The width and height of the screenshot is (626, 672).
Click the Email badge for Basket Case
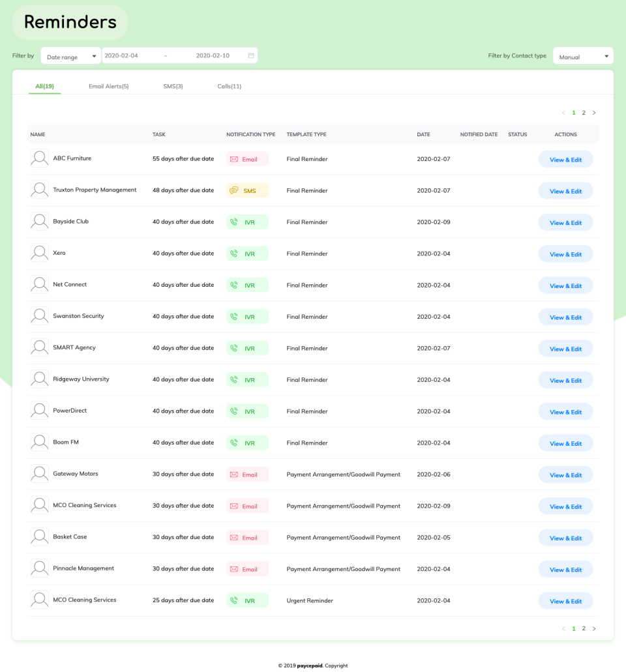(247, 538)
